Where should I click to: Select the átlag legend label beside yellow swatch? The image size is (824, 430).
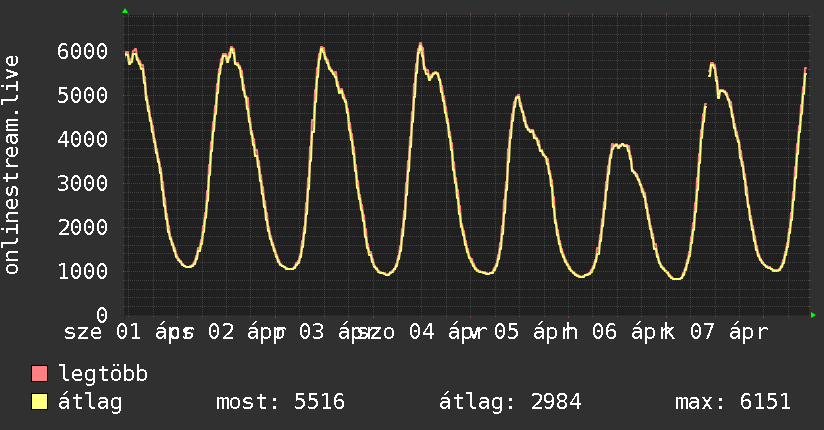90,402
